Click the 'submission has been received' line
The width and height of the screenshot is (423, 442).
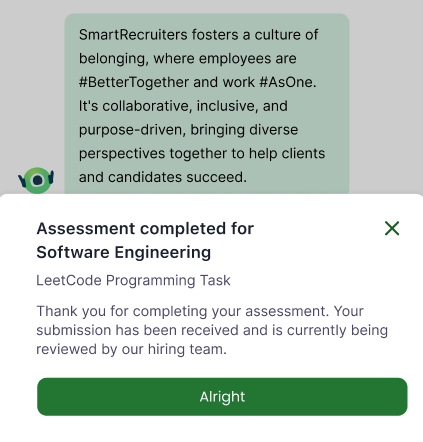tap(212, 330)
